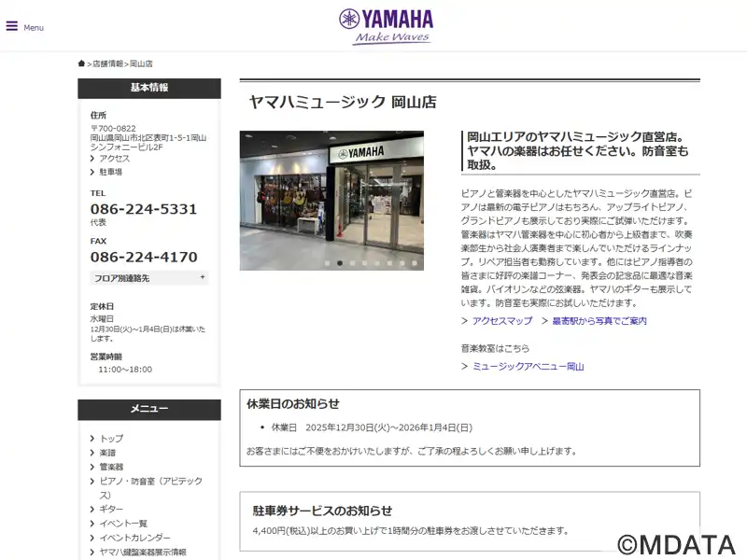Select the first carousel dot on the store photo
The image size is (747, 560).
click(327, 263)
